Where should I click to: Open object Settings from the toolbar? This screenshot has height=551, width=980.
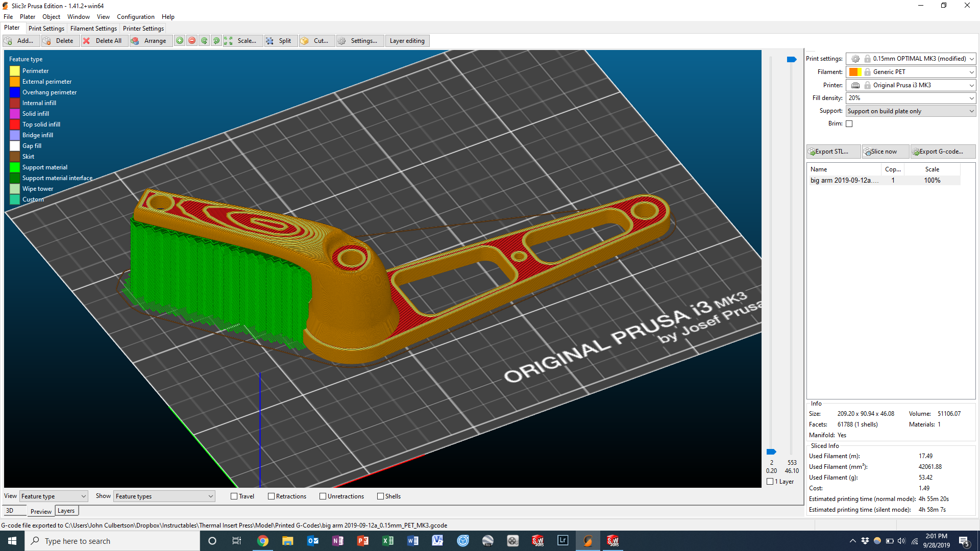(x=359, y=41)
